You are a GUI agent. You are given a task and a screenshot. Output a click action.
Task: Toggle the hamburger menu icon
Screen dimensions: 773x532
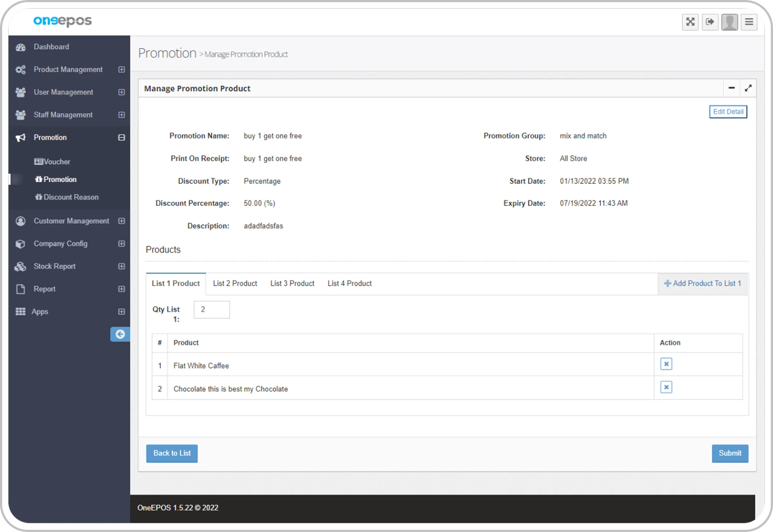(x=749, y=22)
